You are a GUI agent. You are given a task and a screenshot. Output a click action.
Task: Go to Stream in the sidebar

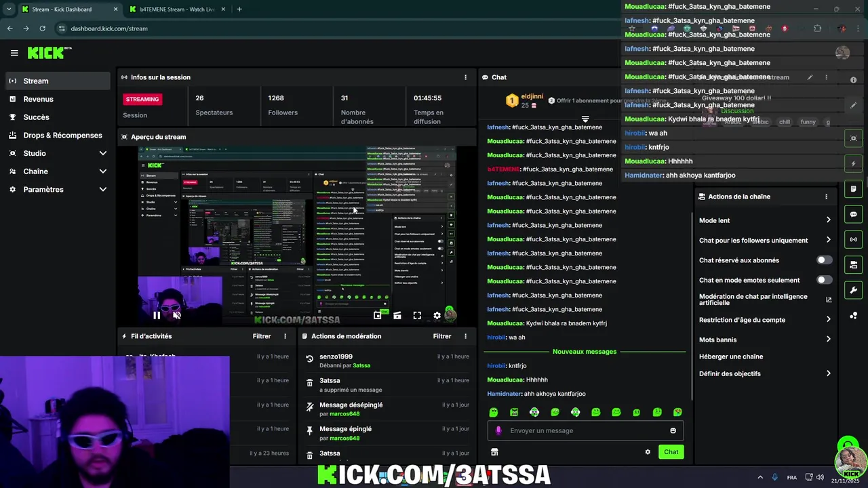click(x=58, y=81)
